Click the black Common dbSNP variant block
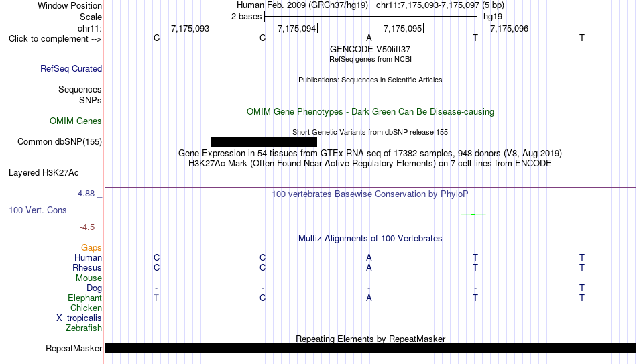This screenshot has height=364, width=637. pyautogui.click(x=264, y=142)
